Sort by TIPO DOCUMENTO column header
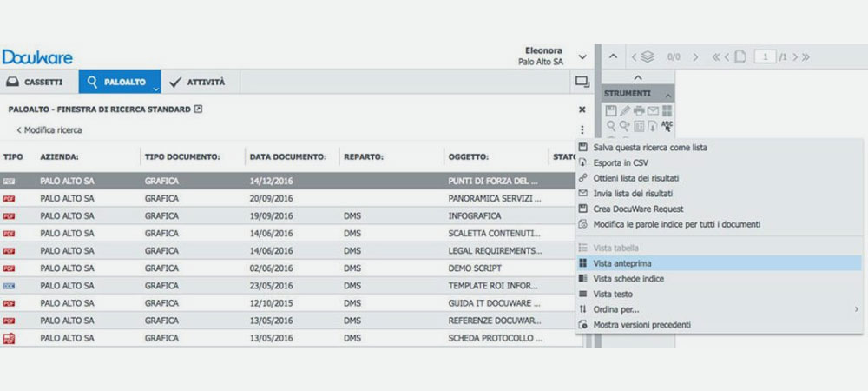The width and height of the screenshot is (868, 391). [x=182, y=157]
